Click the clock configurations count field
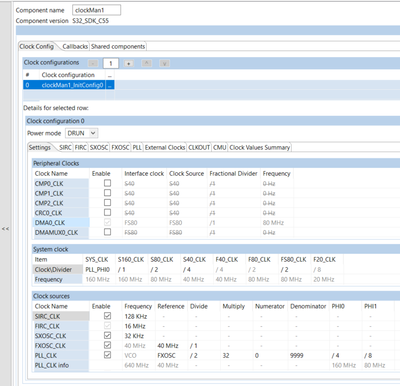The height and width of the screenshot is (386, 400). click(x=111, y=63)
